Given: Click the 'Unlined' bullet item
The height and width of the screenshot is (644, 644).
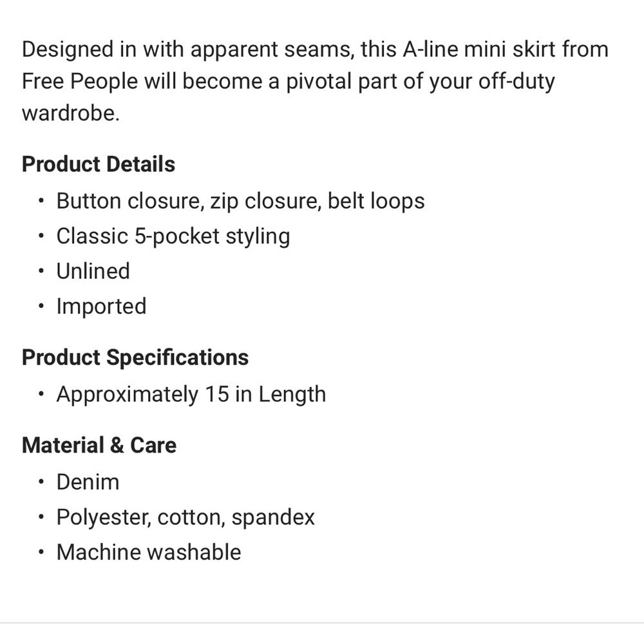Looking at the screenshot, I should coord(93,271).
